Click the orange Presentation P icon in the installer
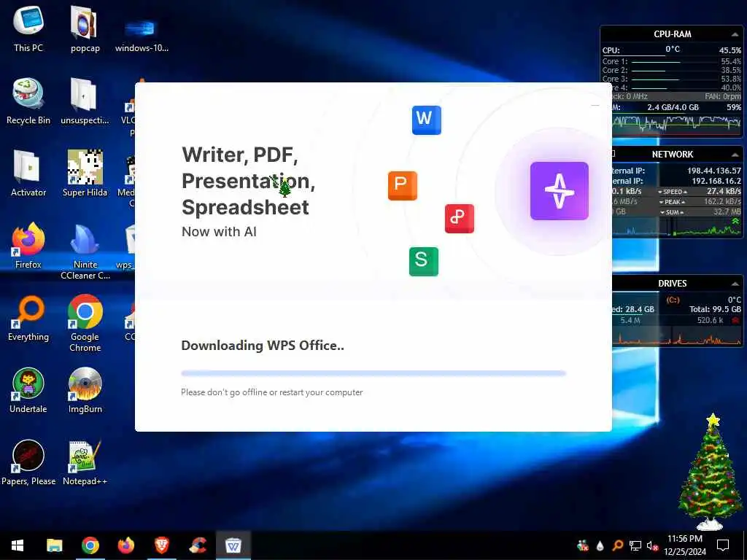Screen dimensions: 747x560 click(402, 185)
